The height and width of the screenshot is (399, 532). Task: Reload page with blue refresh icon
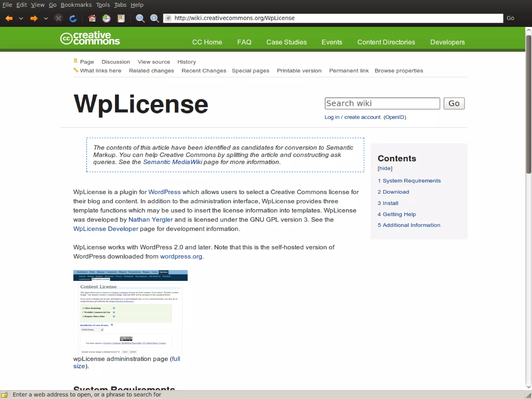[x=73, y=18]
